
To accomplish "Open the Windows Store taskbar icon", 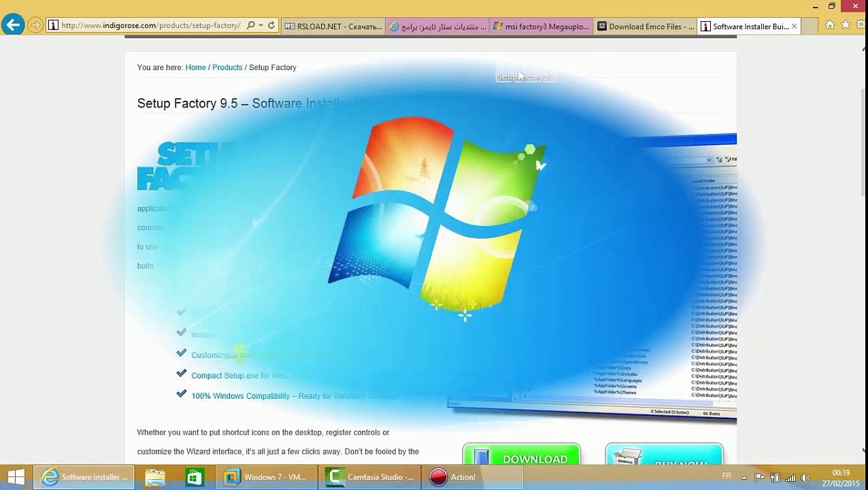I will [194, 477].
